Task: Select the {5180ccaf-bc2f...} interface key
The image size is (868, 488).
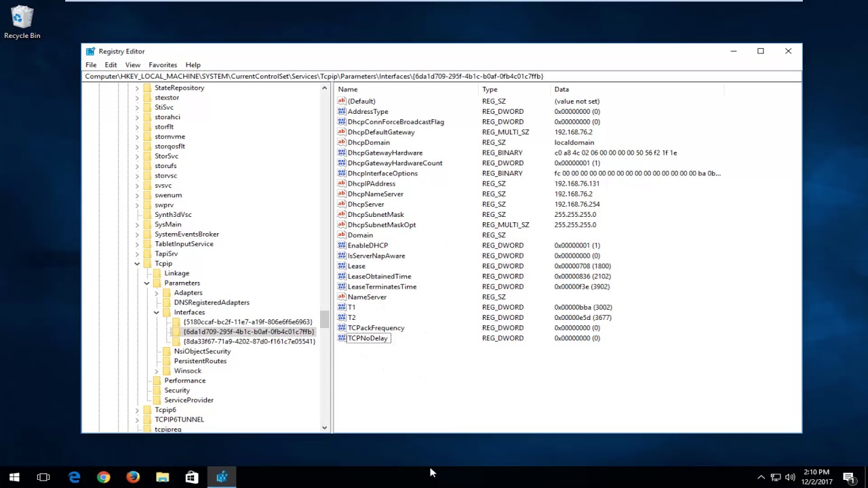Action: [248, 322]
